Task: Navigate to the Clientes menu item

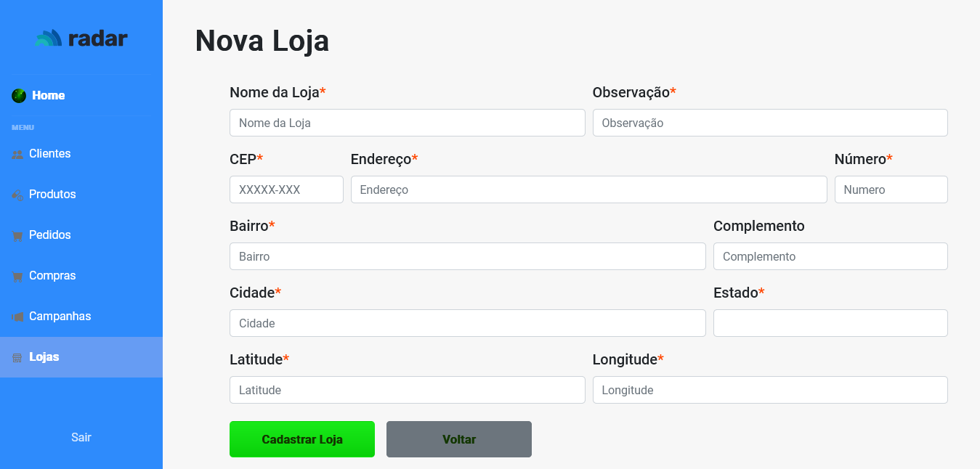Action: [49, 154]
